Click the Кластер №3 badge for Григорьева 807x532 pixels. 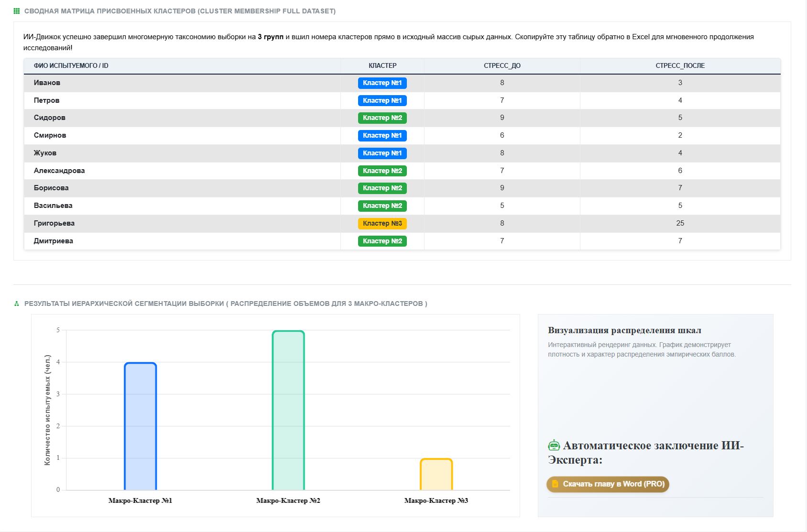[x=382, y=223]
